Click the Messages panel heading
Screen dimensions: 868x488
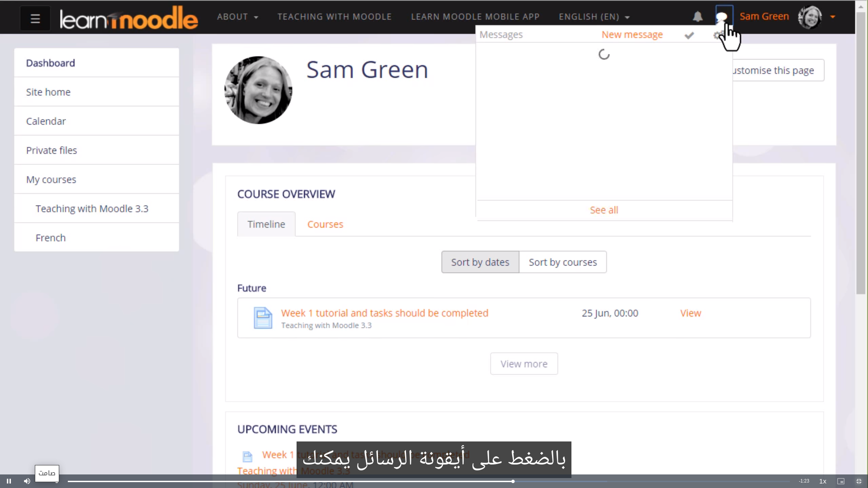pos(501,35)
